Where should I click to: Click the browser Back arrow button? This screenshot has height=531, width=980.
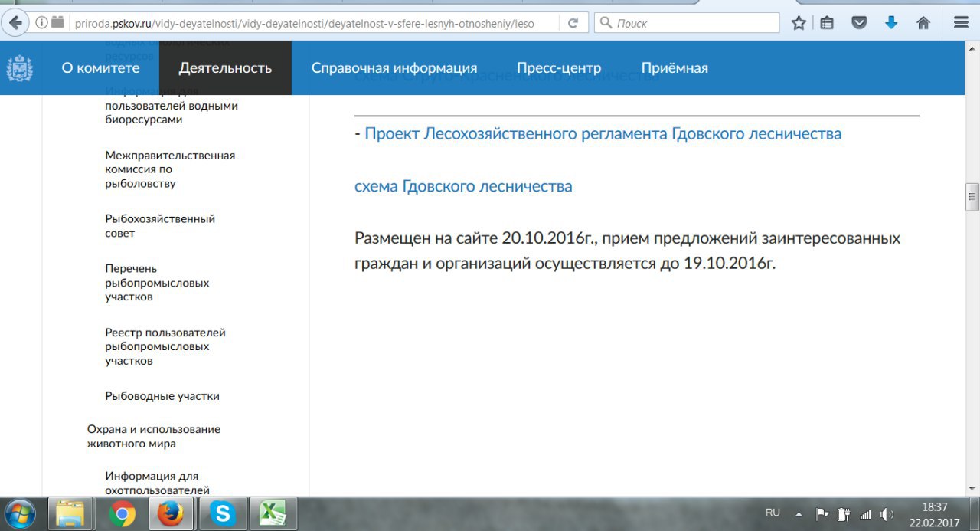pos(15,23)
